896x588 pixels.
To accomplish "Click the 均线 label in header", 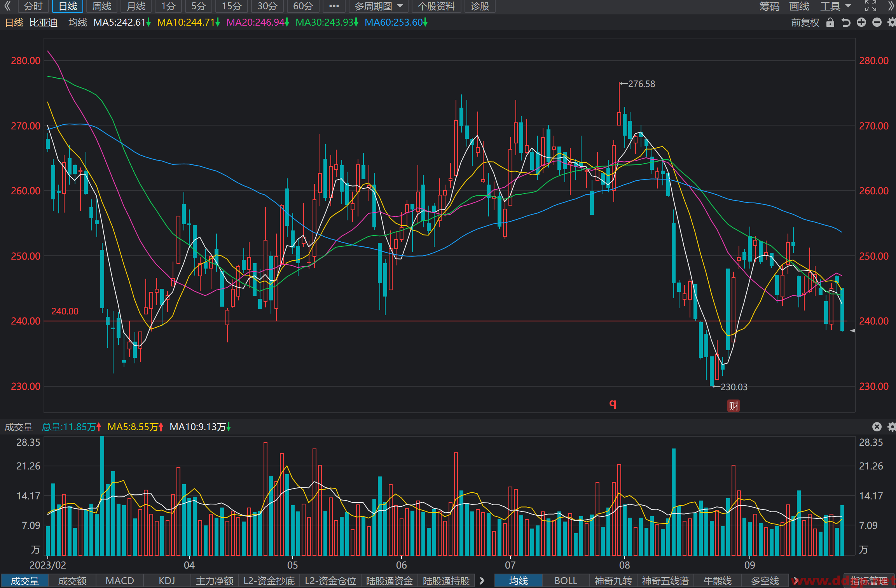I will pyautogui.click(x=78, y=23).
